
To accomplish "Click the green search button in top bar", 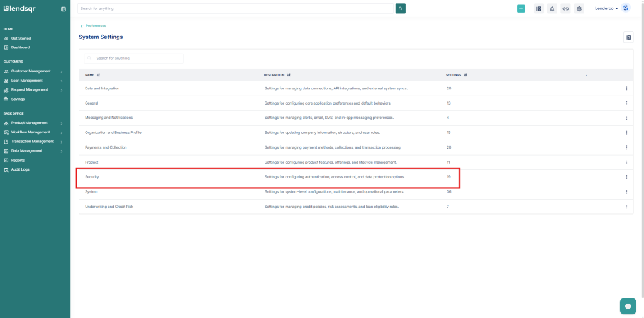I will coord(400,8).
